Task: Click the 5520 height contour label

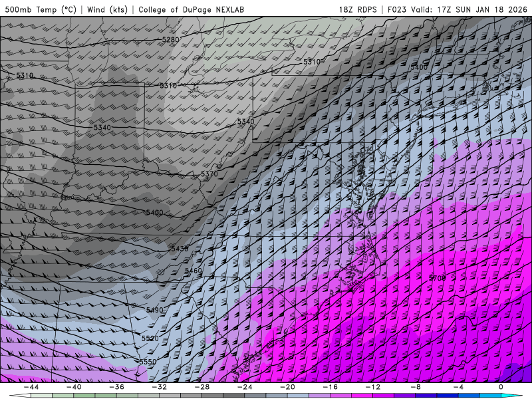Action: [150, 338]
